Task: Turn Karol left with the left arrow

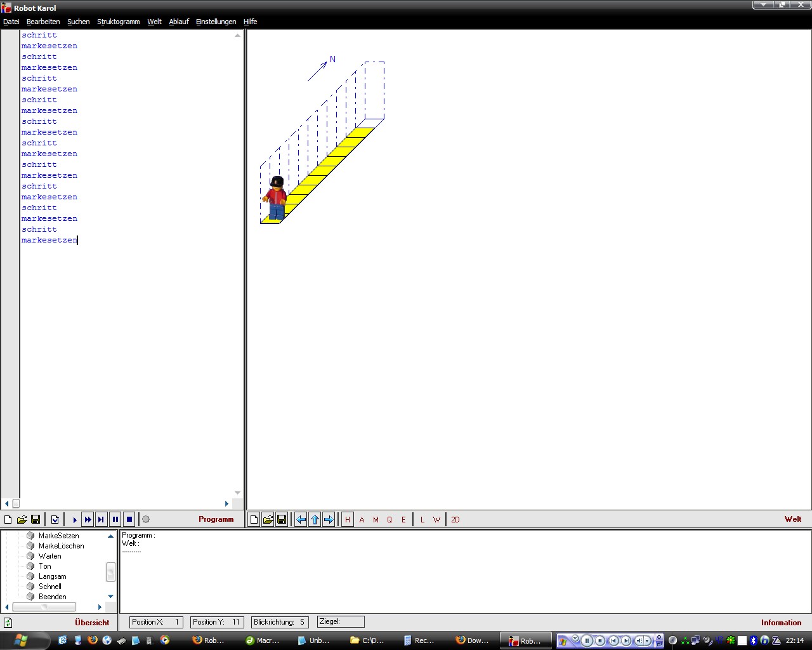Action: (301, 519)
